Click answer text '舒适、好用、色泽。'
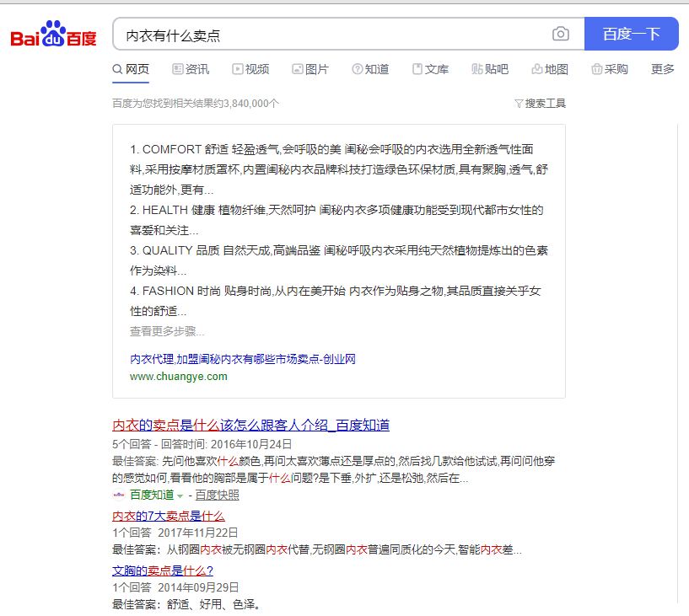This screenshot has height=616, width=689. [215, 604]
